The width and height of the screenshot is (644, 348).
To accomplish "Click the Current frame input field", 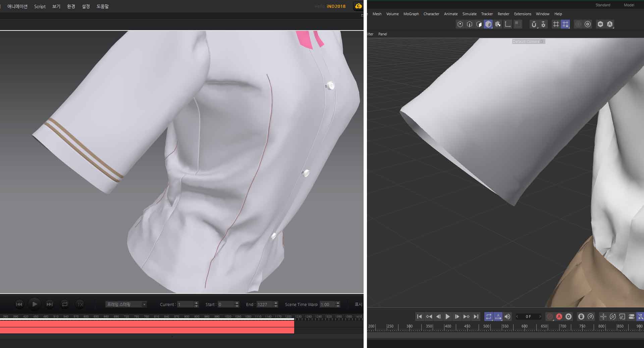I will pyautogui.click(x=185, y=304).
